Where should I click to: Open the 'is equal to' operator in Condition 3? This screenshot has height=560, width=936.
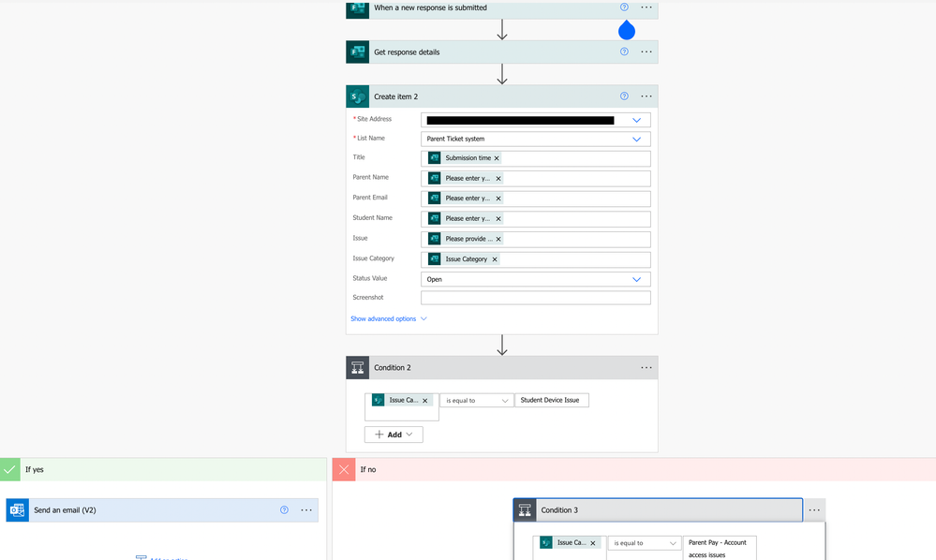coord(644,543)
